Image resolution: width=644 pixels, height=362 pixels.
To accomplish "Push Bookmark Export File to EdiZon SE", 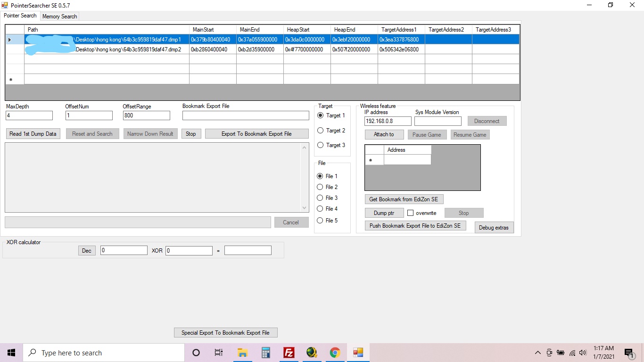I will 415,226.
